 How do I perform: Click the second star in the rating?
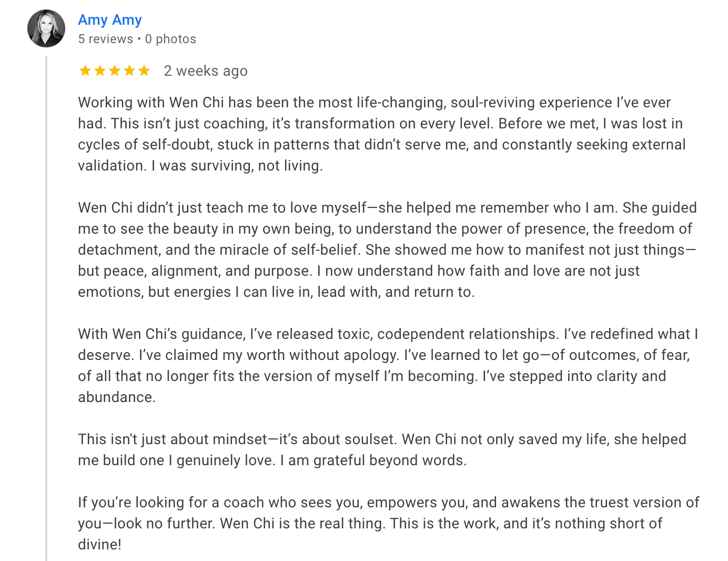[100, 71]
